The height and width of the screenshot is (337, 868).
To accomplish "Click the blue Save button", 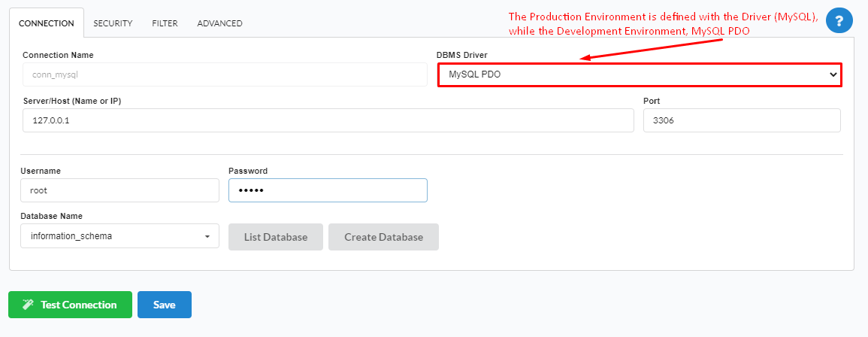I will pos(165,305).
